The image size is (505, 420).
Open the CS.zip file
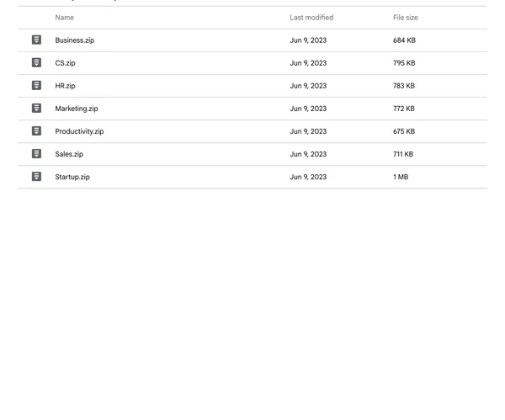click(x=65, y=63)
